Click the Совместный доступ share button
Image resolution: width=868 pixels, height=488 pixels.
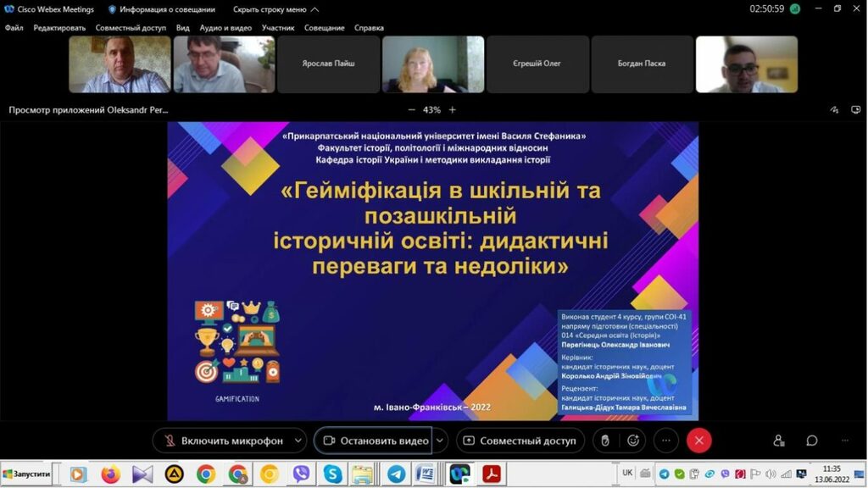pos(520,441)
